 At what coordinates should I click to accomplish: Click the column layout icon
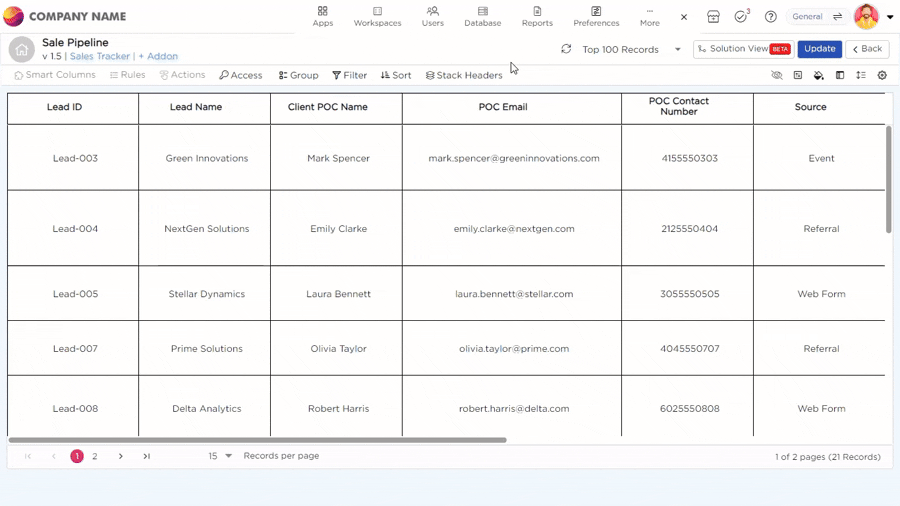tap(840, 75)
